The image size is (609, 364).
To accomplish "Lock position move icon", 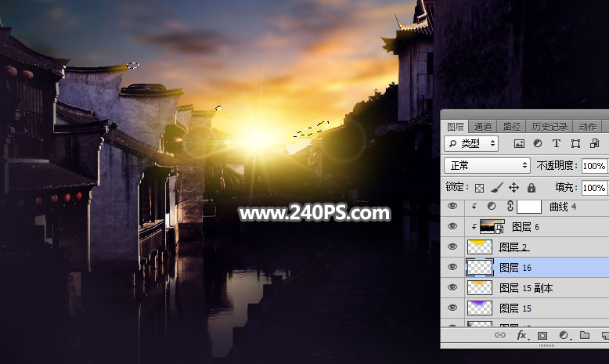I will (514, 188).
